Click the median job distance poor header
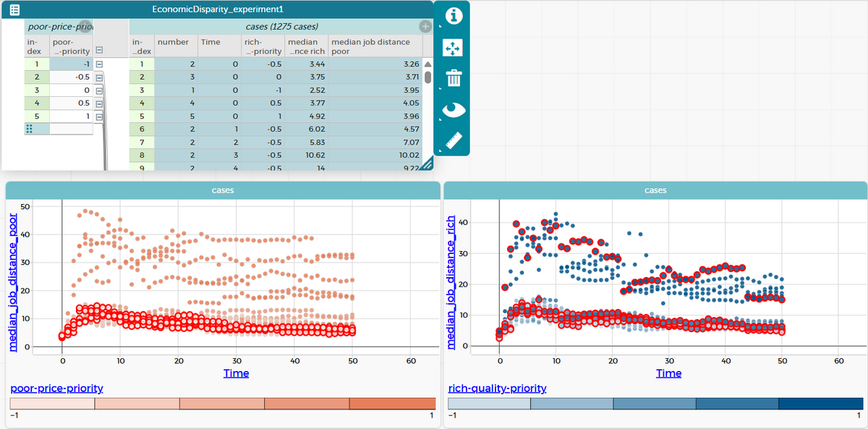This screenshot has width=868, height=429. point(370,46)
